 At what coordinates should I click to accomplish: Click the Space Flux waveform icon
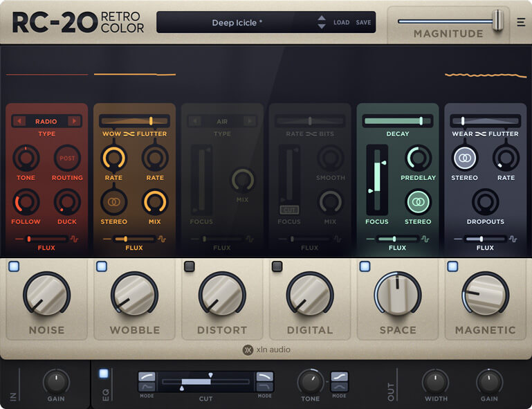tap(425, 239)
